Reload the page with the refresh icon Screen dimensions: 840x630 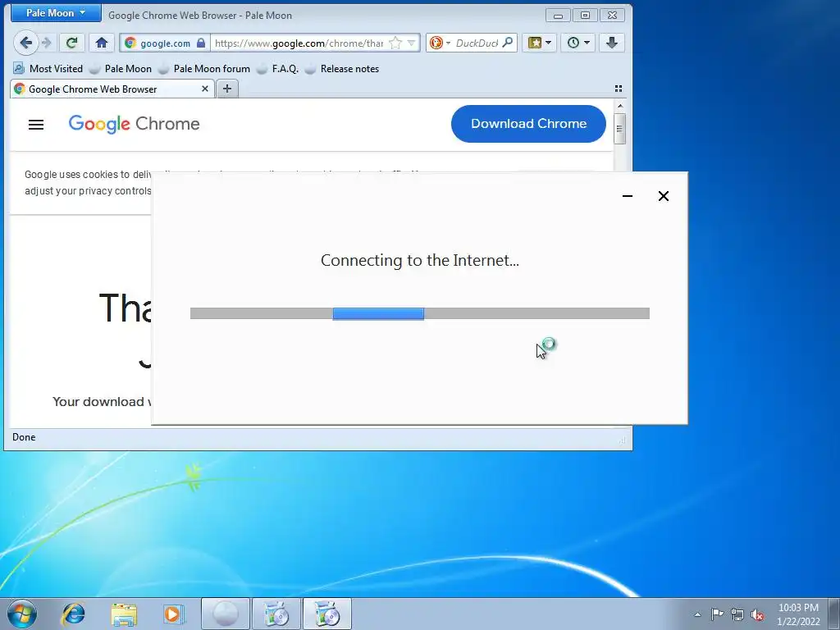[x=71, y=43]
